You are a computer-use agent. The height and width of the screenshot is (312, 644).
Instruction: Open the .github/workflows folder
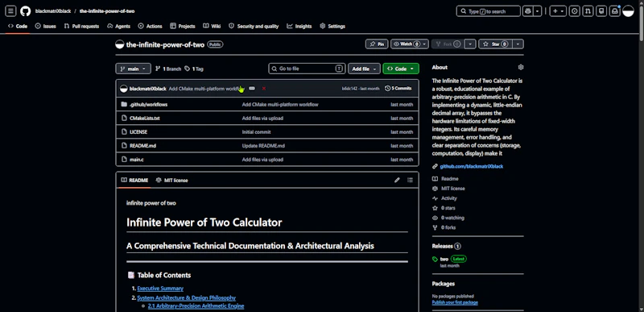pyautogui.click(x=148, y=105)
